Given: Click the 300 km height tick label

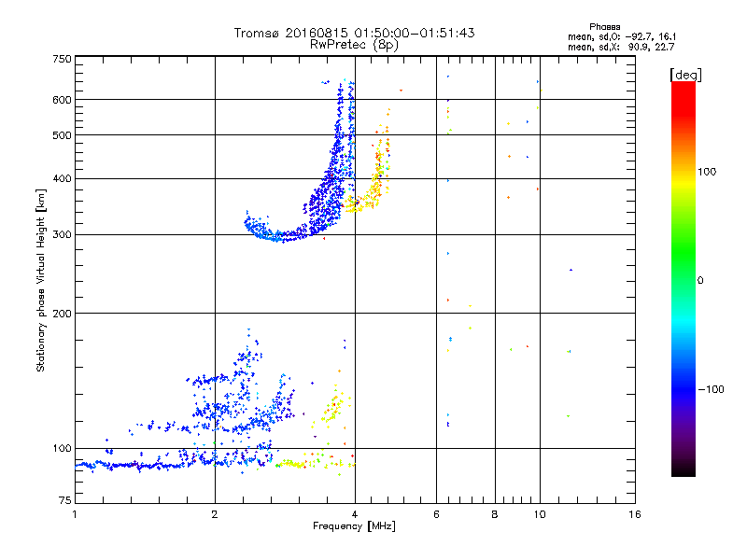Looking at the screenshot, I should 62,235.
